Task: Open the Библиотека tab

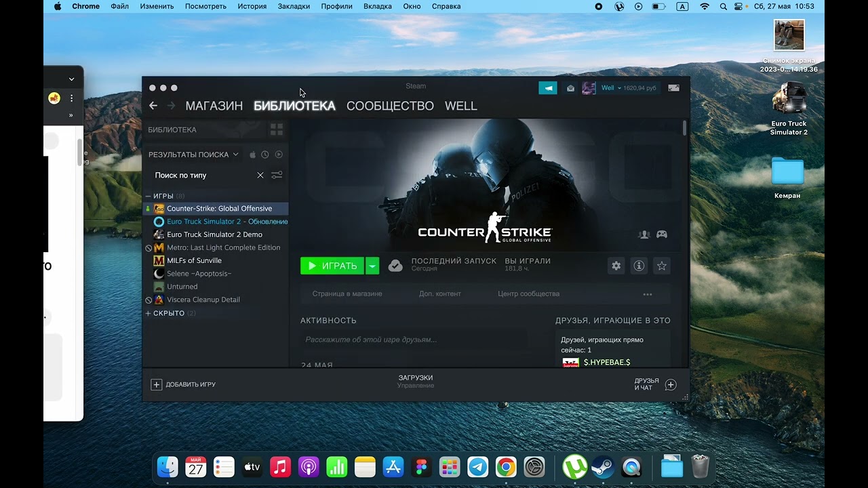Action: 294,106
